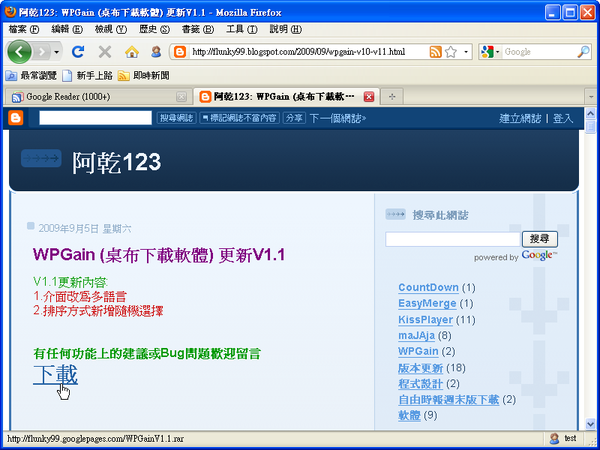Click the scrollbar down arrow

point(591,423)
